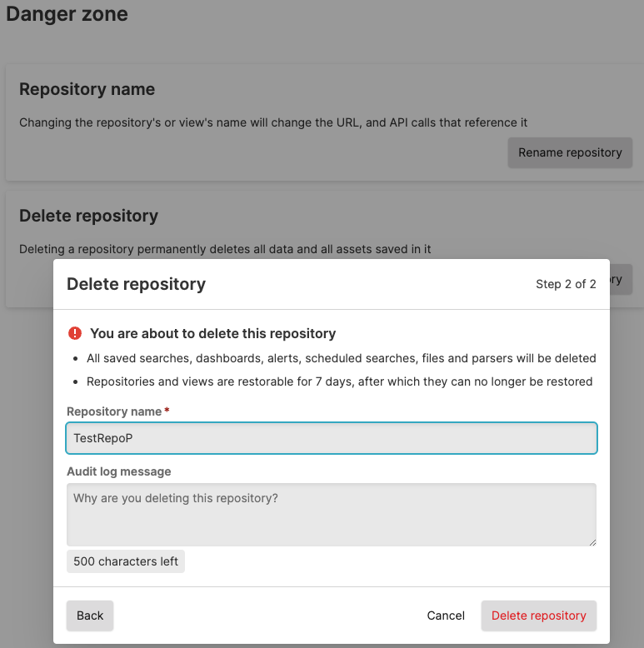Cancel the delete repository dialog

point(446,616)
